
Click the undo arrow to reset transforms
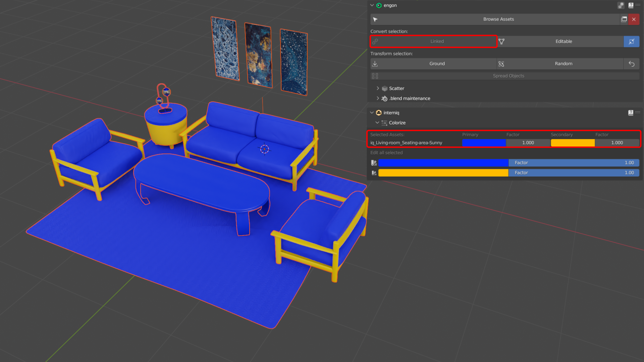pyautogui.click(x=632, y=64)
